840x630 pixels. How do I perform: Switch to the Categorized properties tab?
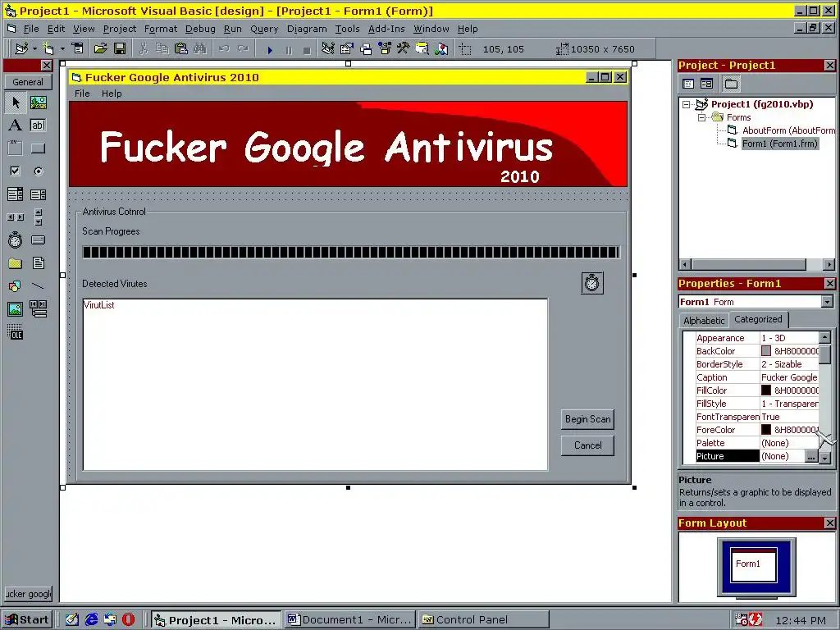coord(758,319)
